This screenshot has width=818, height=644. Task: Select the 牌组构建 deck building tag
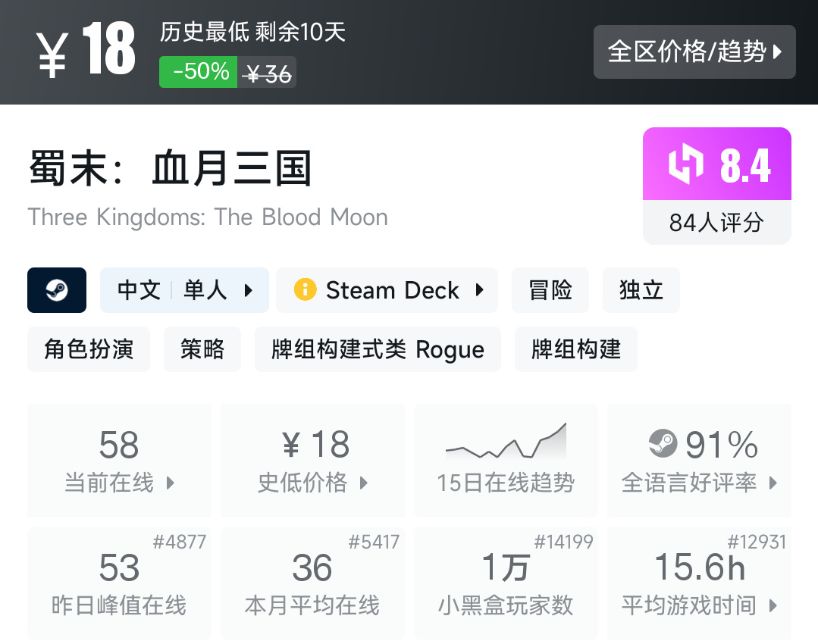coord(576,349)
